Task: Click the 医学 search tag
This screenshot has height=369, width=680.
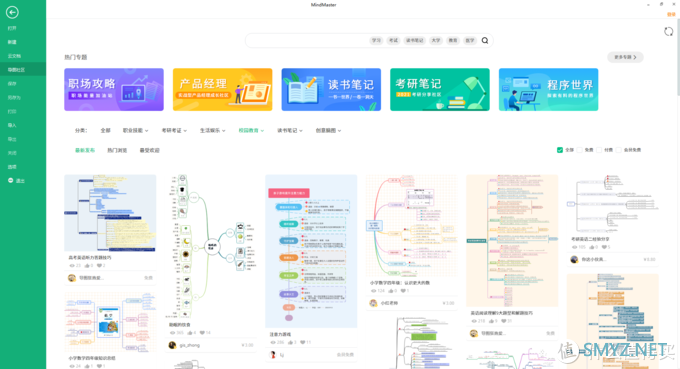Action: point(470,40)
